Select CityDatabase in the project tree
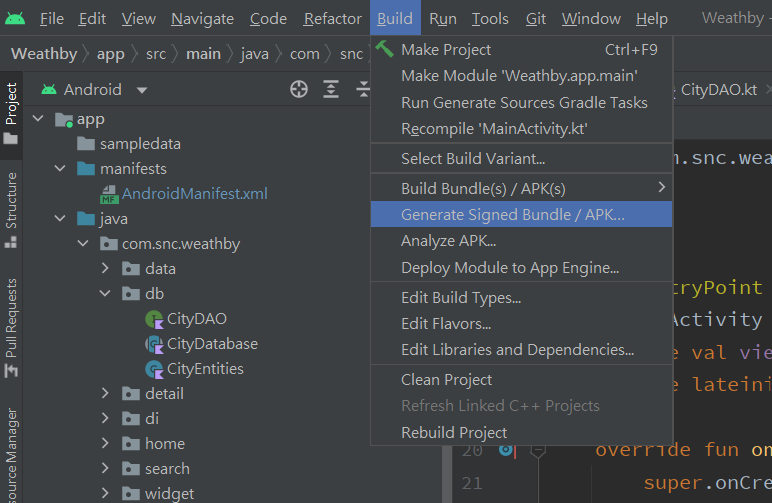Screen dimensions: 772x503 pyautogui.click(x=212, y=344)
